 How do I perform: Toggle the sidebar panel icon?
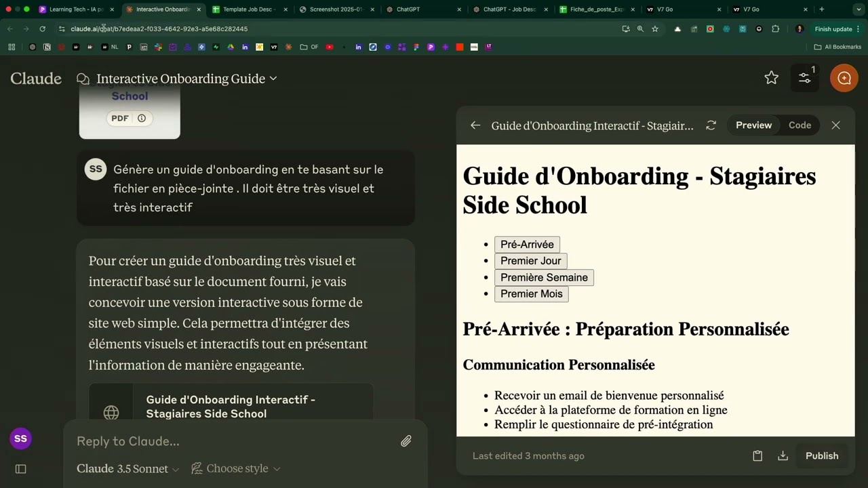(20, 469)
